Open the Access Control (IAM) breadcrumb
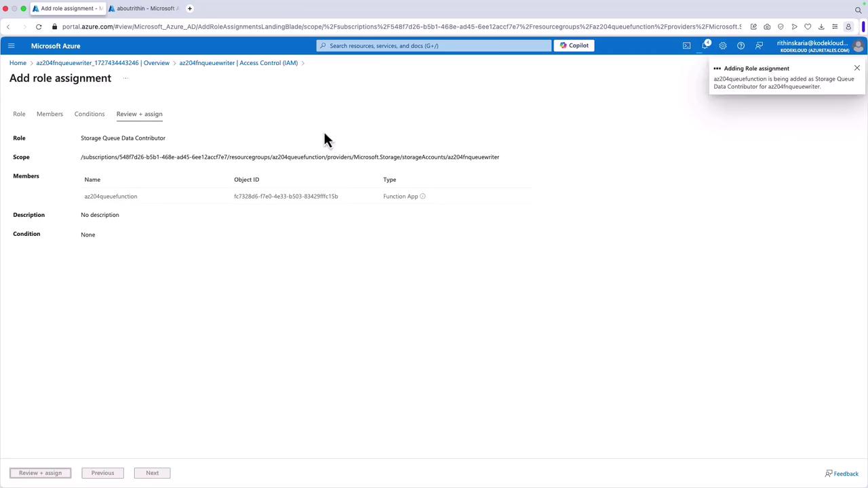 coord(239,63)
